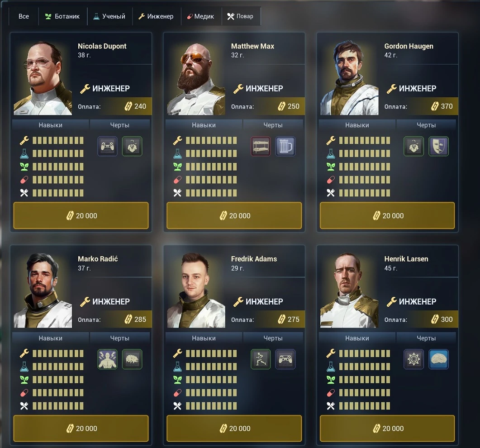Click Fredrik Adams's gamepad trait icon
This screenshot has height=448, width=480.
tap(285, 359)
